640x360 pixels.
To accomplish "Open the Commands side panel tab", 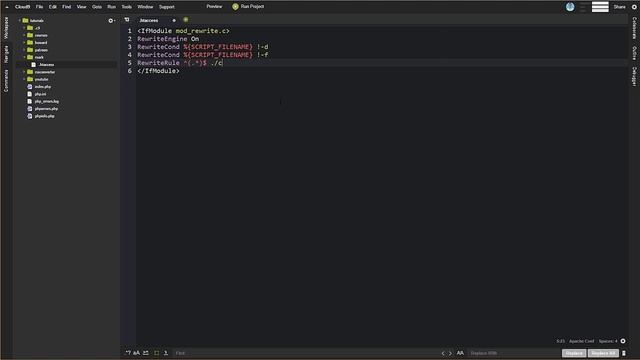I will [6, 80].
